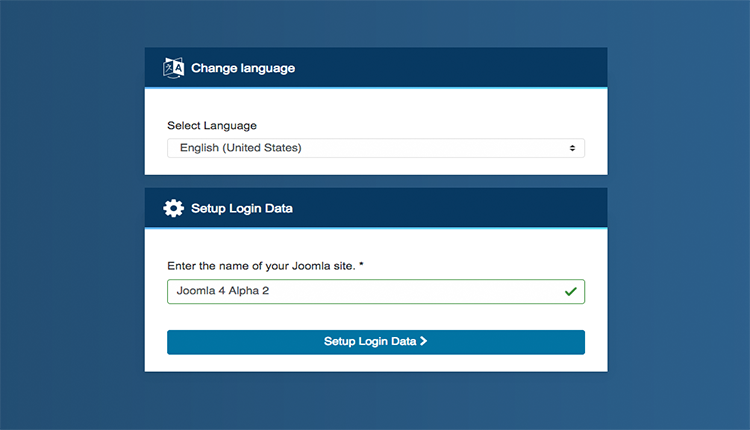Click the "Setup Login Data" panel heading text
Screen dimensions: 750x430
coord(241,208)
